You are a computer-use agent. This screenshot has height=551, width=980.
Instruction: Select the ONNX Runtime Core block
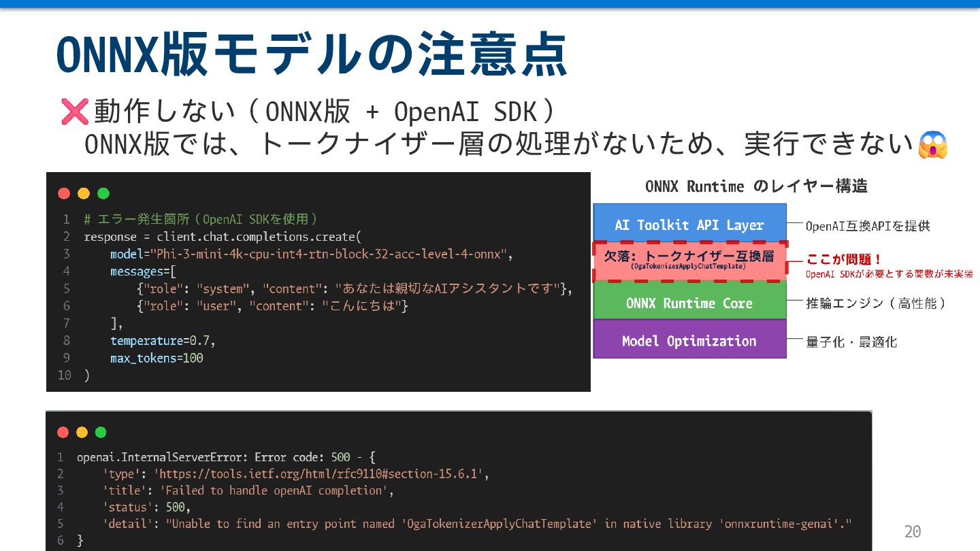click(x=689, y=301)
